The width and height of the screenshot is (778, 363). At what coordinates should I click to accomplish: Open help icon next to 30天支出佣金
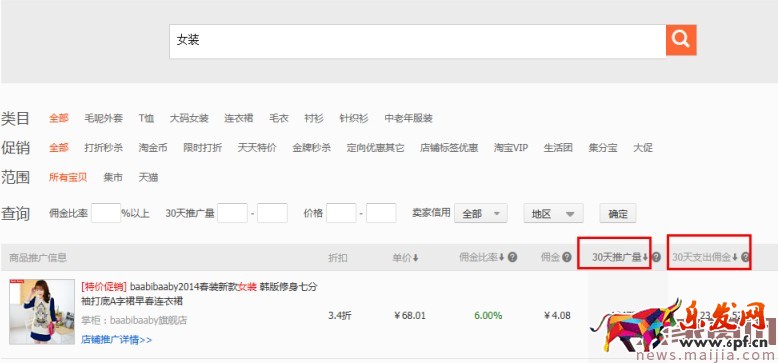744,257
